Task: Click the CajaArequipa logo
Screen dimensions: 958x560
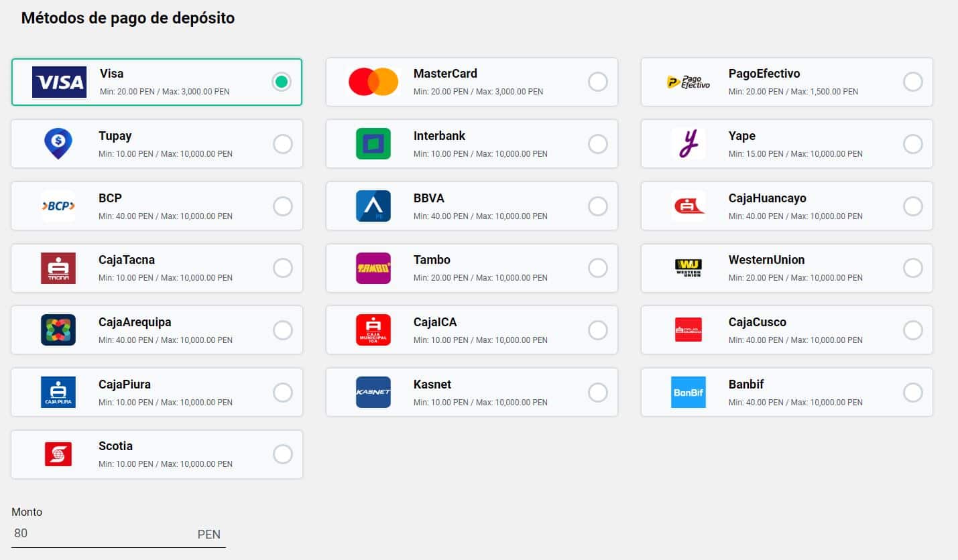Action: [x=58, y=330]
